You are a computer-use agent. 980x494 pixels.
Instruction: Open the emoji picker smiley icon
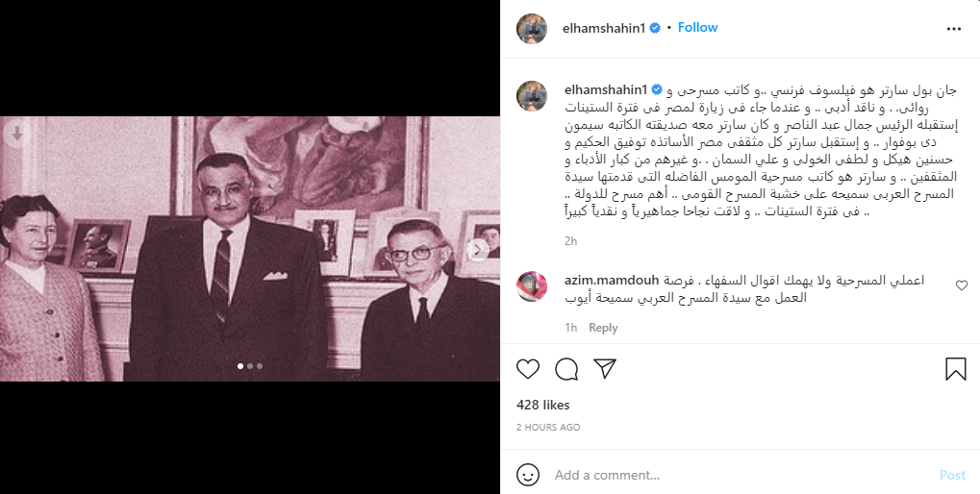tap(528, 475)
